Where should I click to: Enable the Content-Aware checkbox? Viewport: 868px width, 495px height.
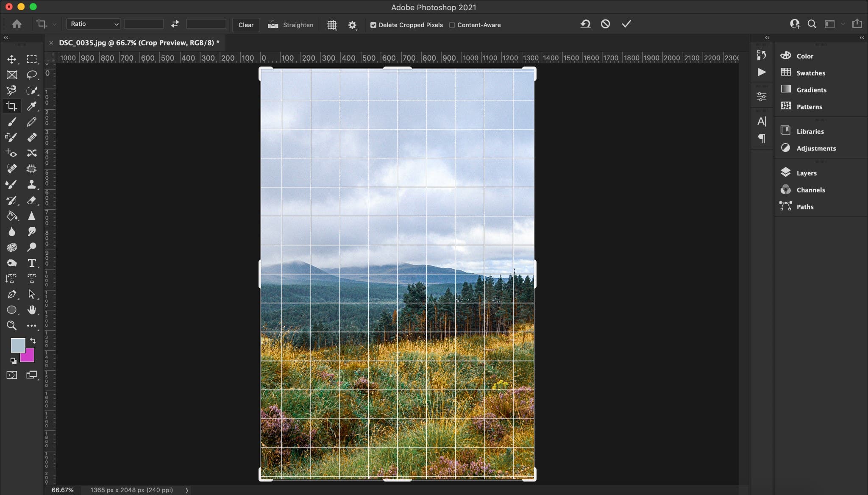(452, 25)
